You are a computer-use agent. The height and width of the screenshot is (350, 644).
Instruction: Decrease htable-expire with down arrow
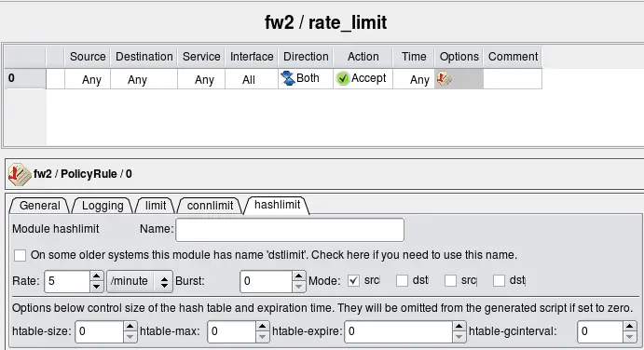pos(459,337)
